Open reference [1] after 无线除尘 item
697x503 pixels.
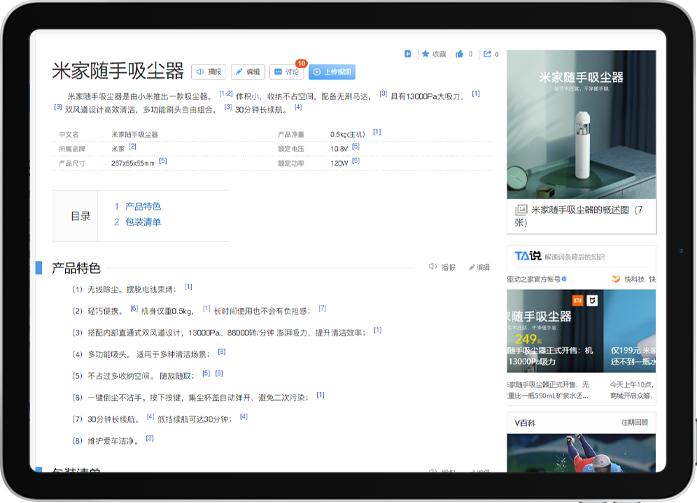pos(188,287)
